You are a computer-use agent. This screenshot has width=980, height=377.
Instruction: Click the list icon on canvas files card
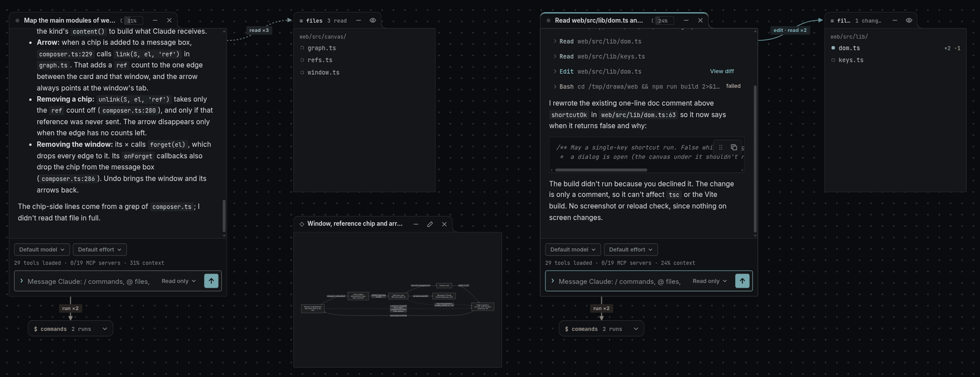click(301, 21)
